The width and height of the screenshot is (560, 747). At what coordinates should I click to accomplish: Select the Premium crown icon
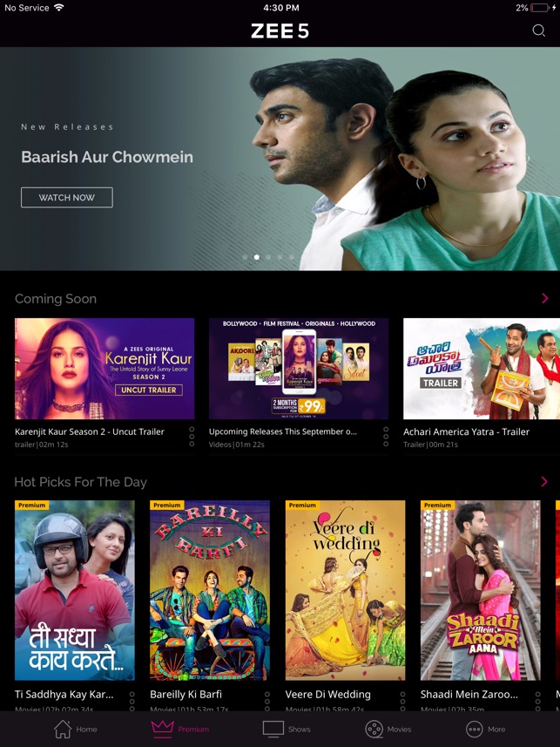162,729
